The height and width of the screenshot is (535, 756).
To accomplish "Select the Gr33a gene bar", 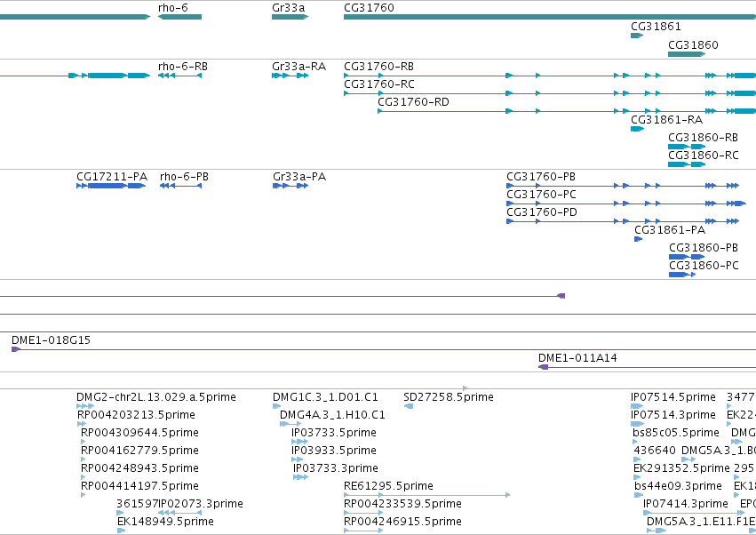I will (290, 17).
